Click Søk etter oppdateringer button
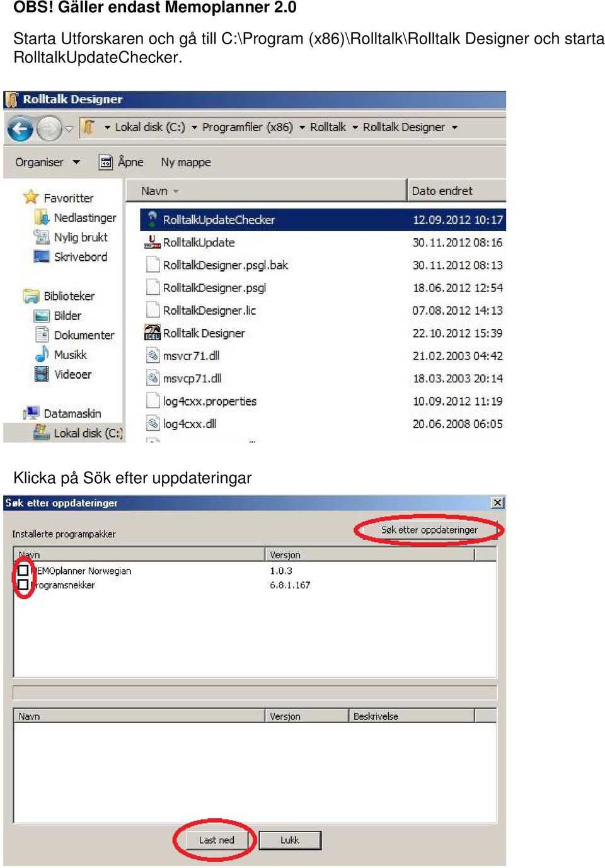This screenshot has height=868, width=605. tap(429, 530)
